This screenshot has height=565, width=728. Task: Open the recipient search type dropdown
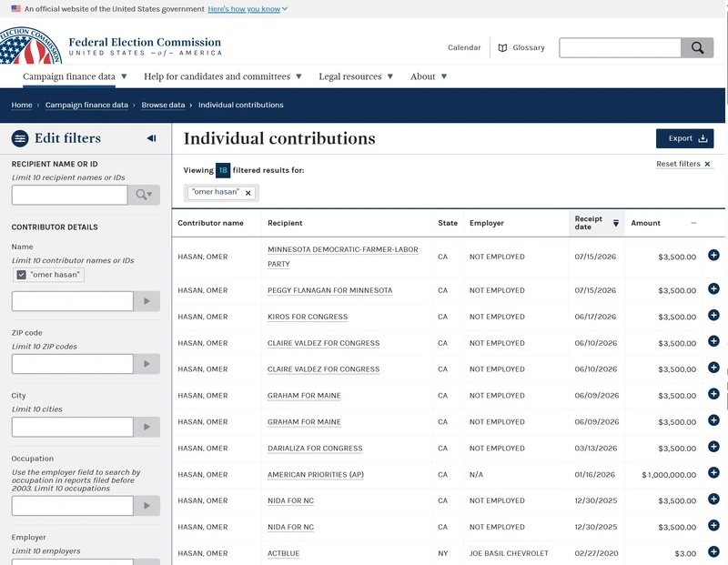tap(144, 195)
